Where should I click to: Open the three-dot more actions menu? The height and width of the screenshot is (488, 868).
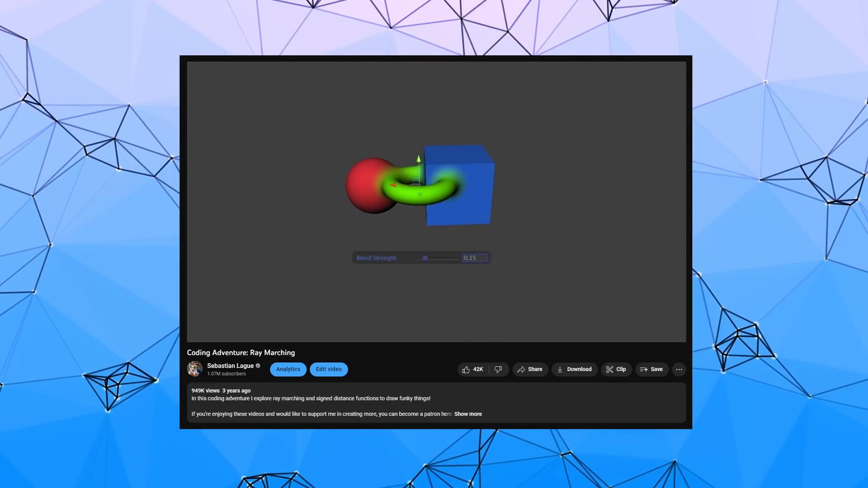tap(679, 370)
